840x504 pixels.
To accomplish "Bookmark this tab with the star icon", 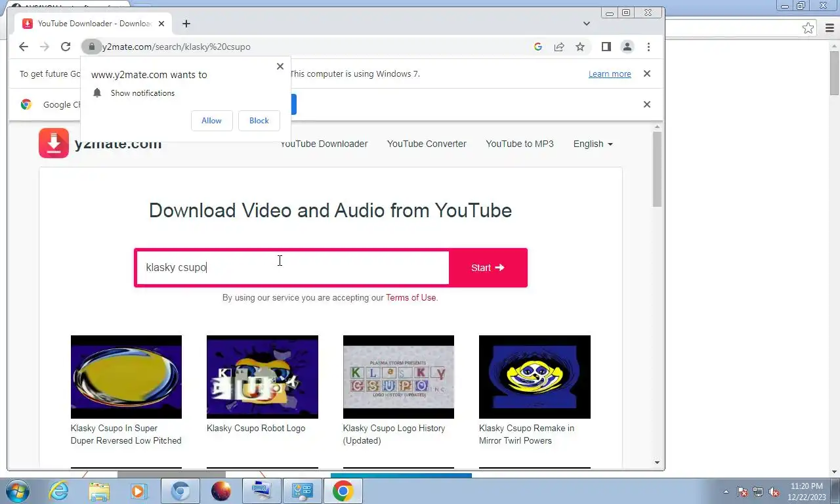I will coord(580,47).
